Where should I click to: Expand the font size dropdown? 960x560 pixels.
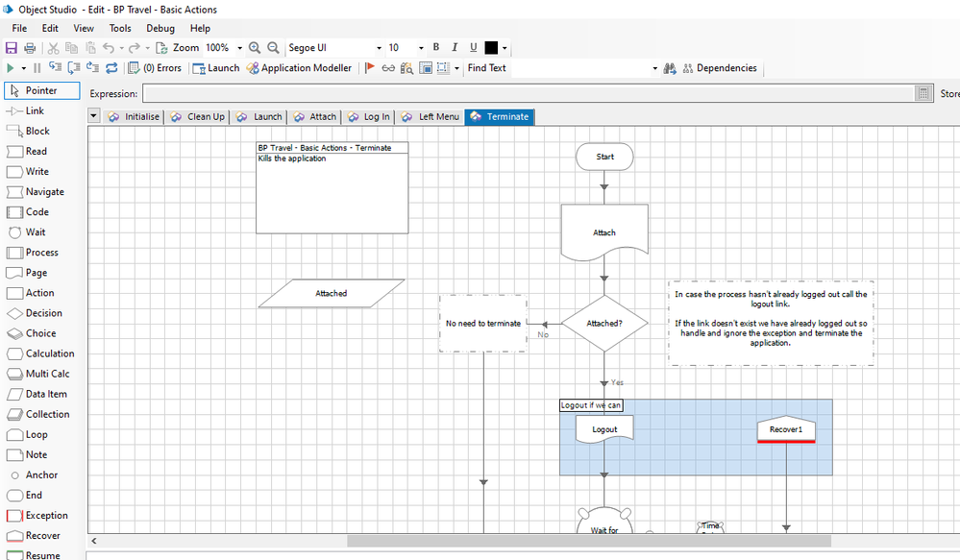(421, 48)
